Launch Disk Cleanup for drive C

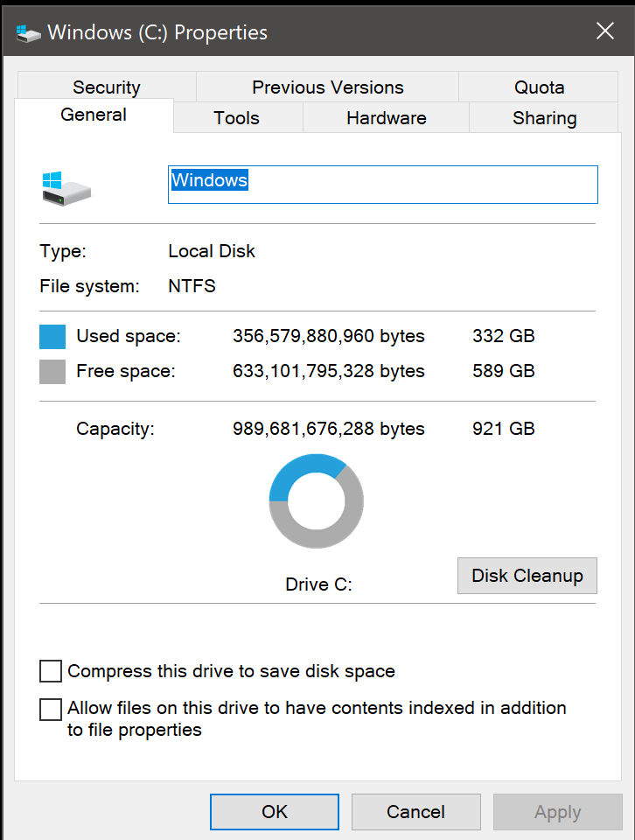pyautogui.click(x=527, y=576)
